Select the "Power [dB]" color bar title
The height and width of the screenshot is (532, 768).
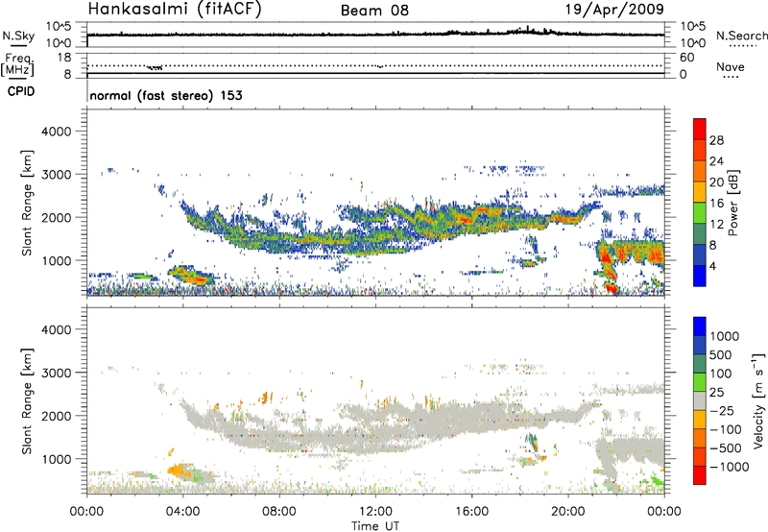(733, 203)
